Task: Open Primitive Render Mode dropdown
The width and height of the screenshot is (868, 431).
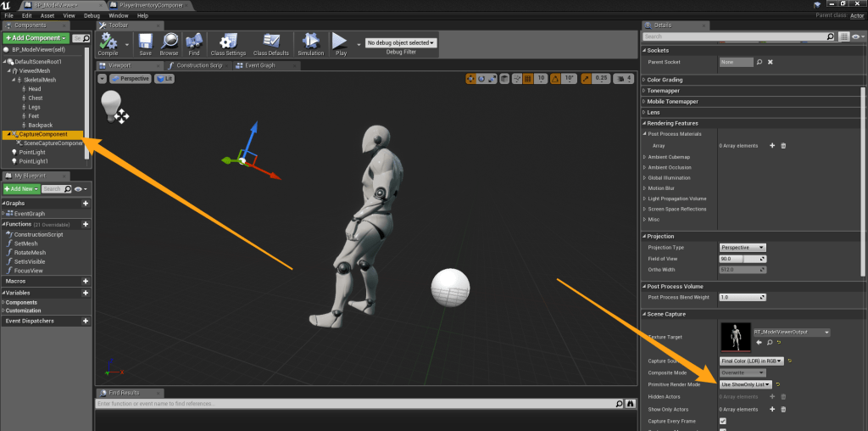Action: click(745, 384)
